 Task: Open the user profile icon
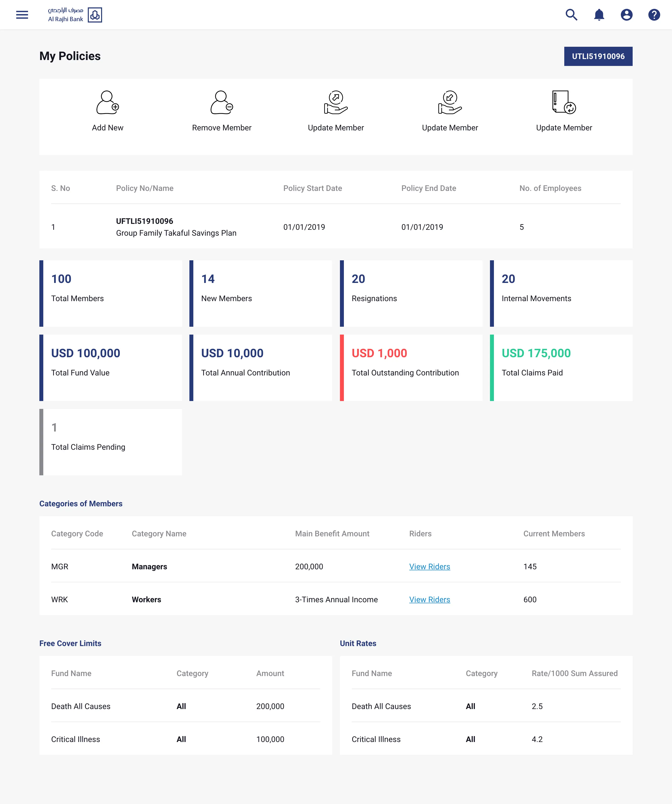click(626, 15)
